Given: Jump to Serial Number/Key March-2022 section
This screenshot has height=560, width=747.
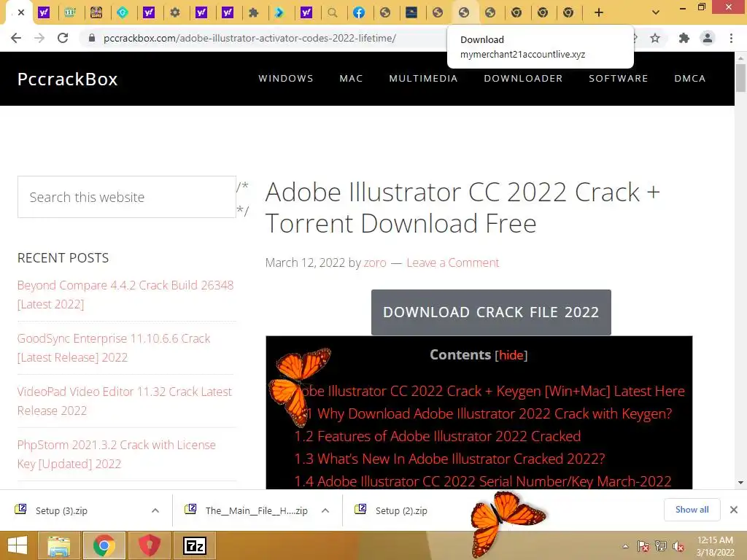Looking at the screenshot, I should [483, 481].
